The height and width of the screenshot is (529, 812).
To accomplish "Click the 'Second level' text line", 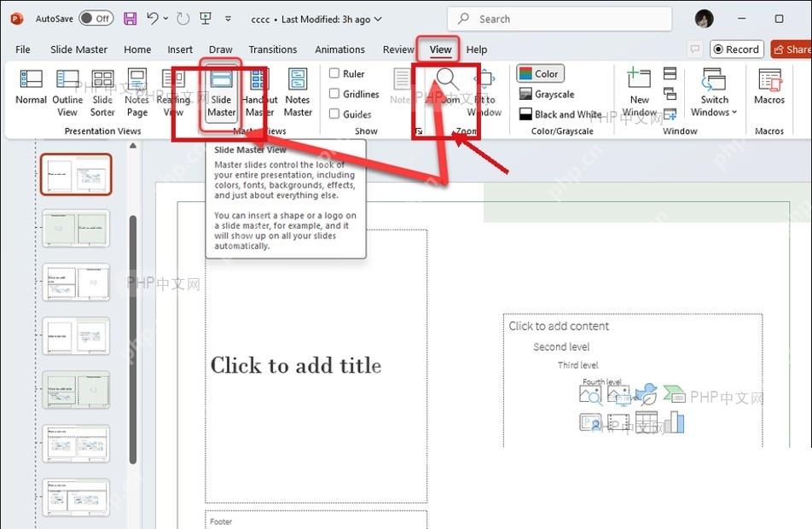I will click(x=561, y=346).
